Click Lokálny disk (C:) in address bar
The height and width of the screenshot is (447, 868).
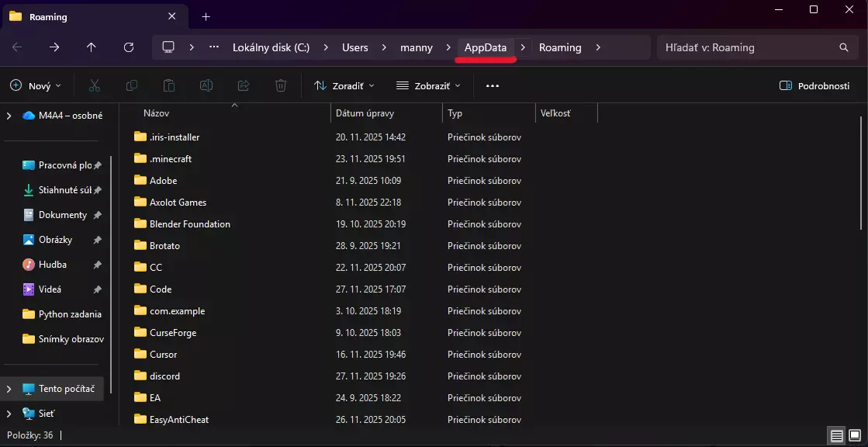tap(271, 47)
